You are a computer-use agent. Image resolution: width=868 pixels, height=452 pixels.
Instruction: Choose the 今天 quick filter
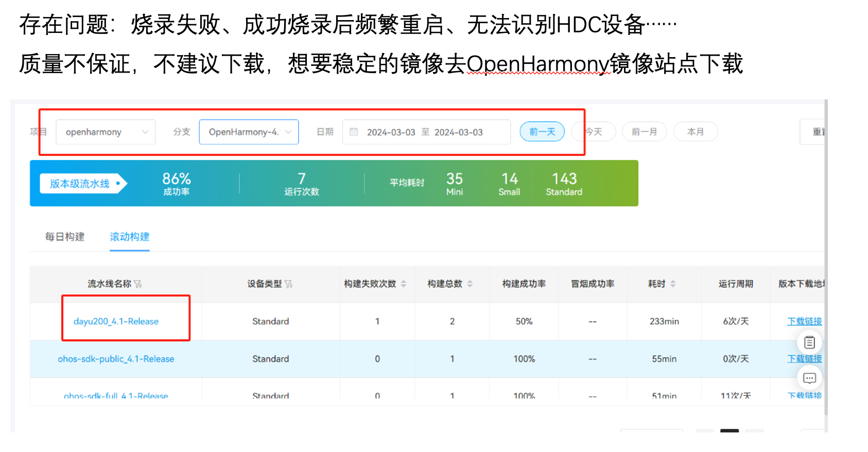(594, 132)
